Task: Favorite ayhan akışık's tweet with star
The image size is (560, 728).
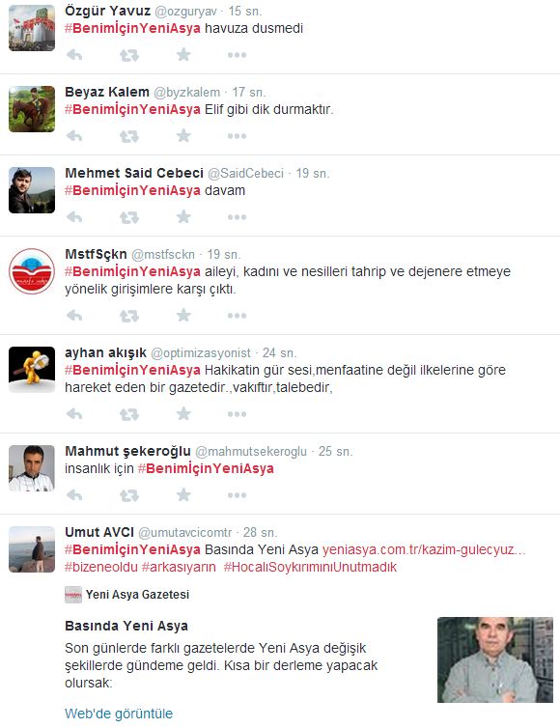Action: tap(183, 413)
